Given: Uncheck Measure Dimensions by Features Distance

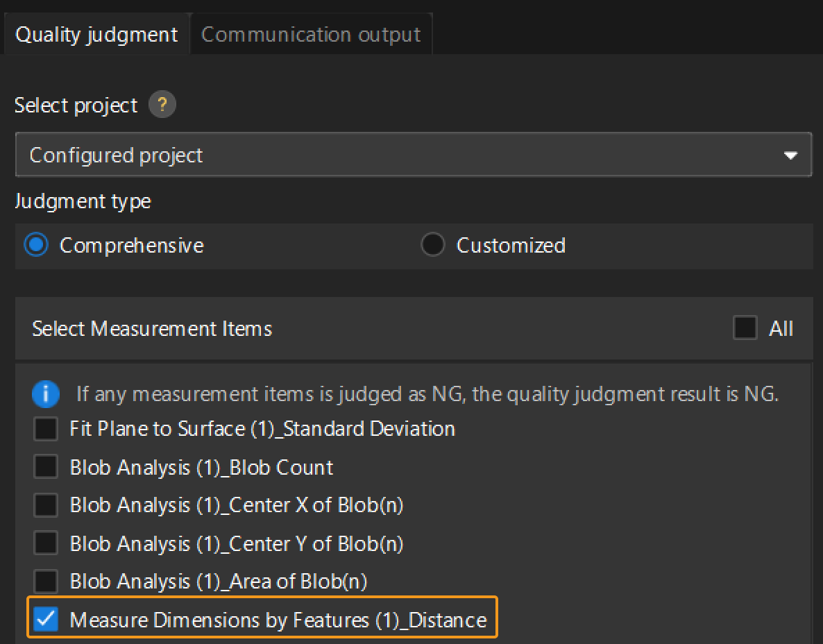Looking at the screenshot, I should click(x=45, y=619).
